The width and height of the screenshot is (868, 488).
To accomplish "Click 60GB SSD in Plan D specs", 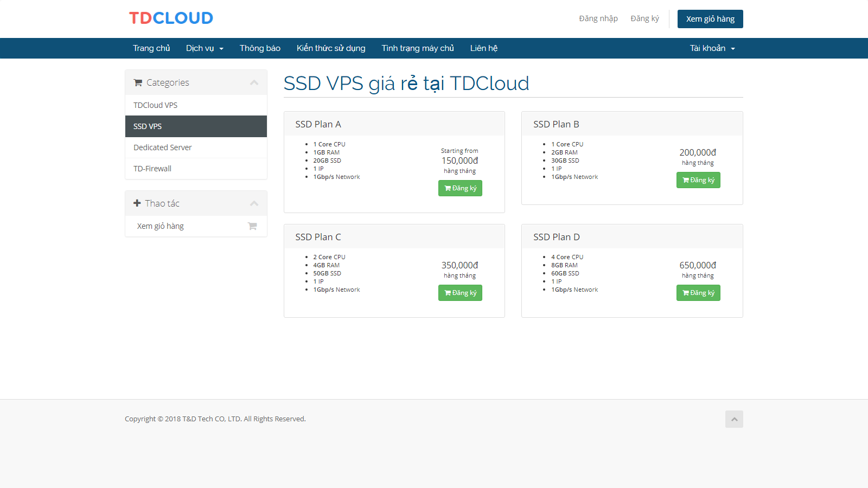I will point(565,273).
